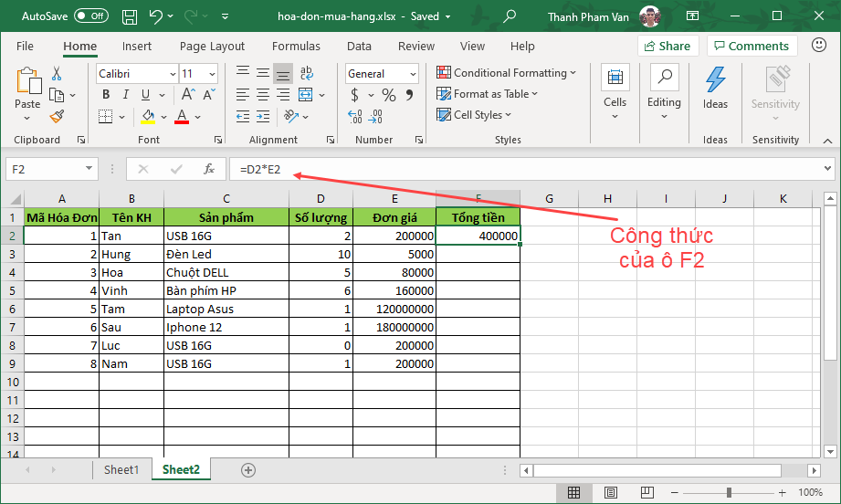
Task: Click Insert Function fx icon
Action: [x=208, y=169]
